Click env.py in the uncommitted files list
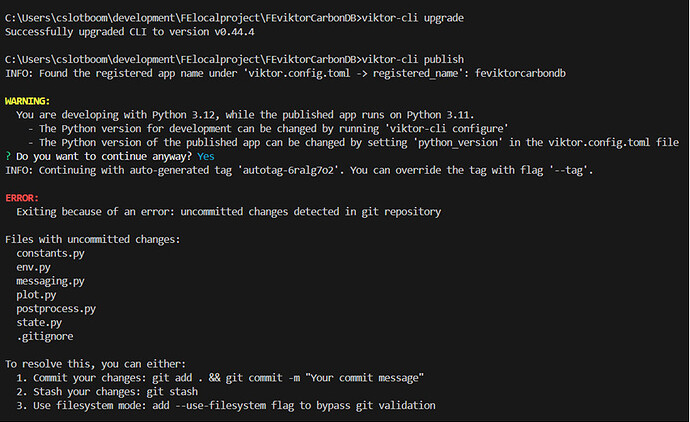690x422 pixels. point(36,268)
